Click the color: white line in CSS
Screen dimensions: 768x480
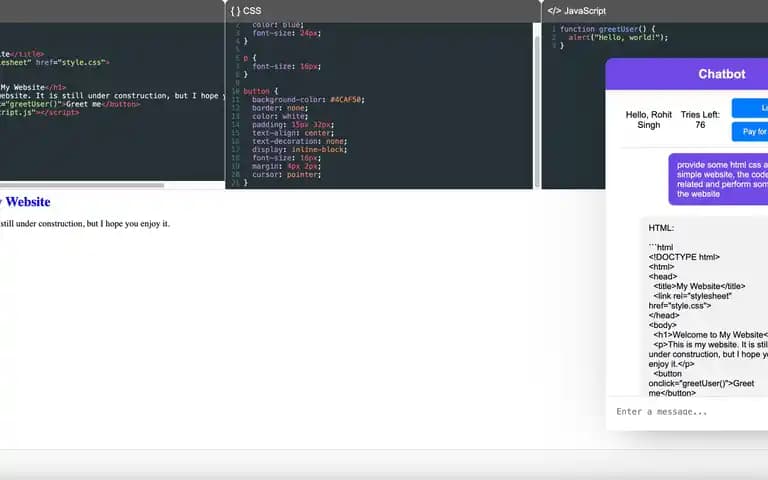click(280, 116)
